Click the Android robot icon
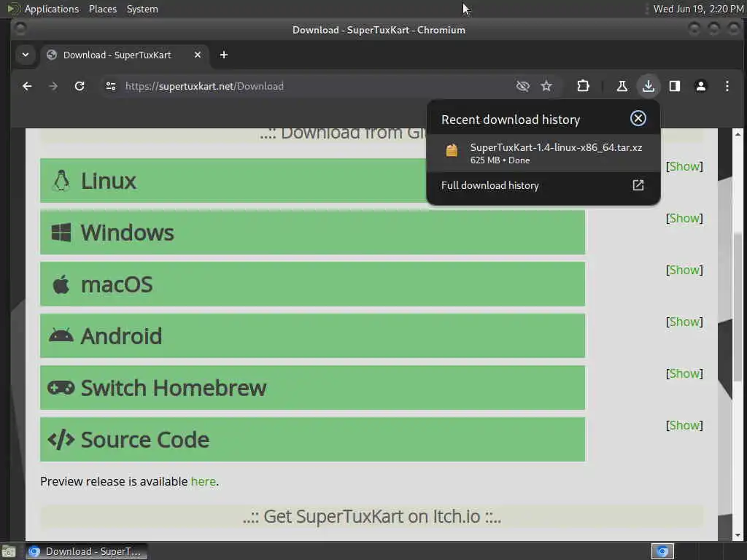 [x=61, y=335]
